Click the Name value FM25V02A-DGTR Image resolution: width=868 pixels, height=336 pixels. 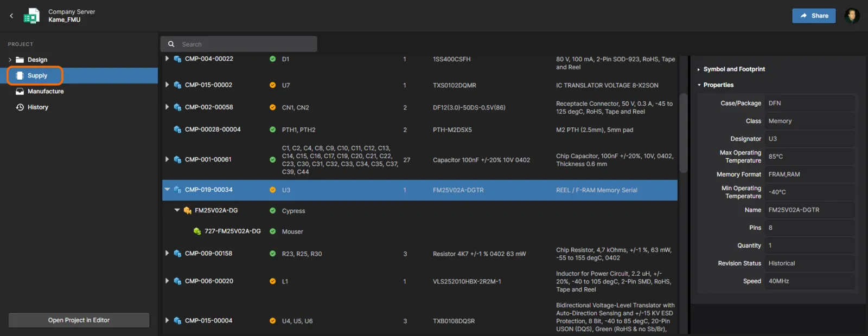(x=810, y=210)
